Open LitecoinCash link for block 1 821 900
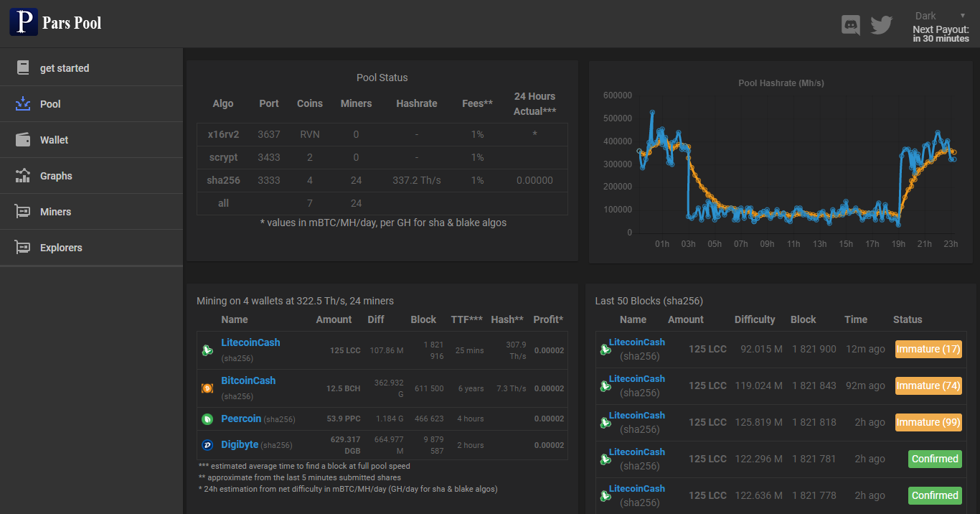 point(637,342)
